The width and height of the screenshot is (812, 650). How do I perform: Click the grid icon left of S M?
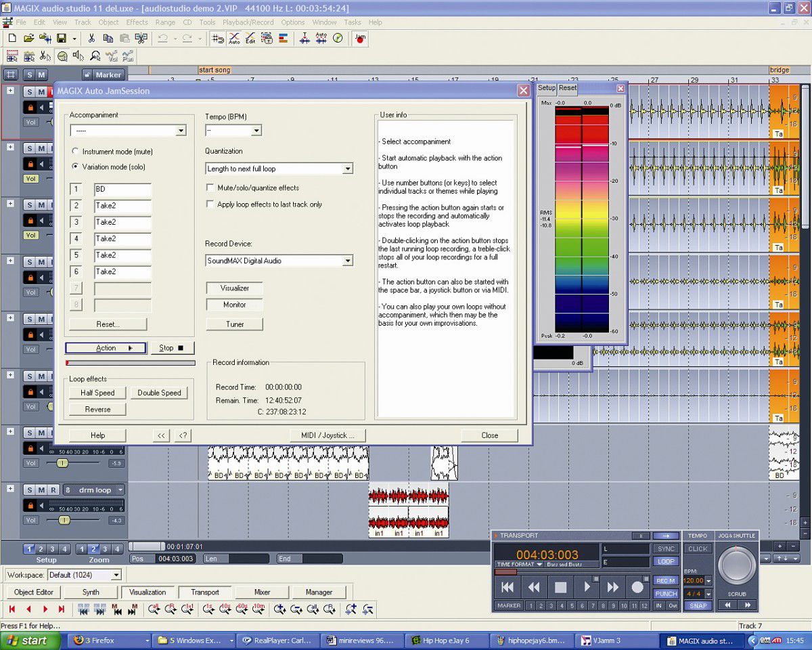click(x=11, y=74)
